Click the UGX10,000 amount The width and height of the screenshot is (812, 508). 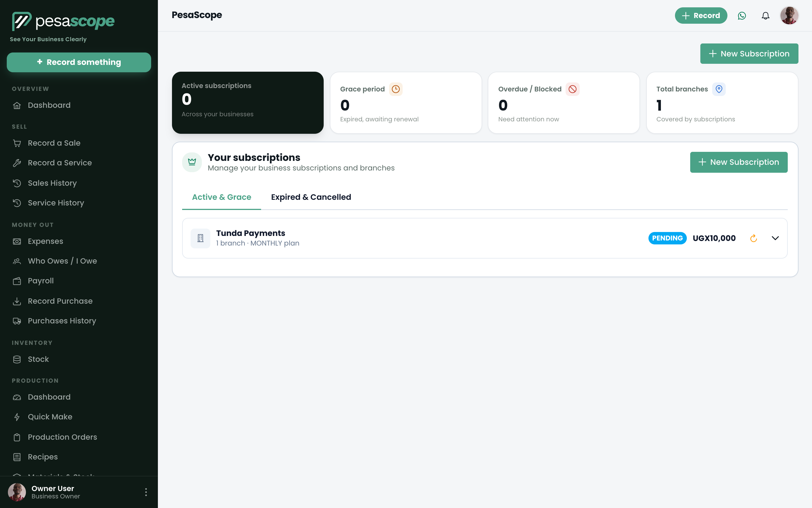[714, 238]
